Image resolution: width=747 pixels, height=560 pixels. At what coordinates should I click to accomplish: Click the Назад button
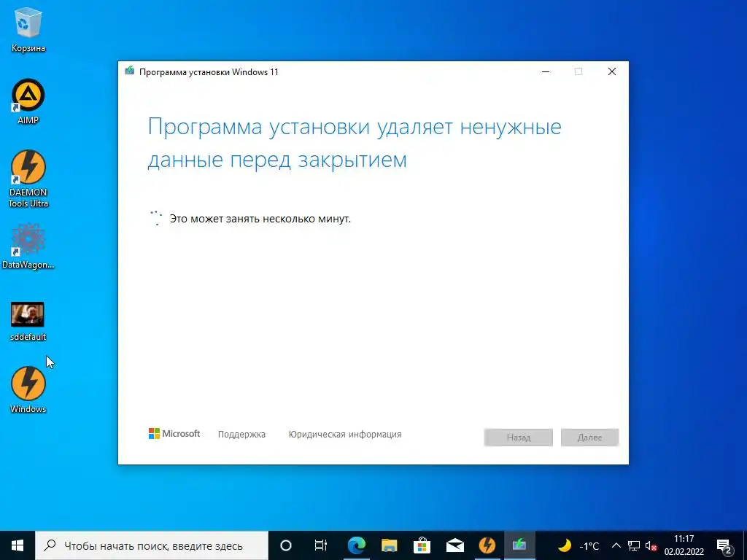click(x=519, y=437)
